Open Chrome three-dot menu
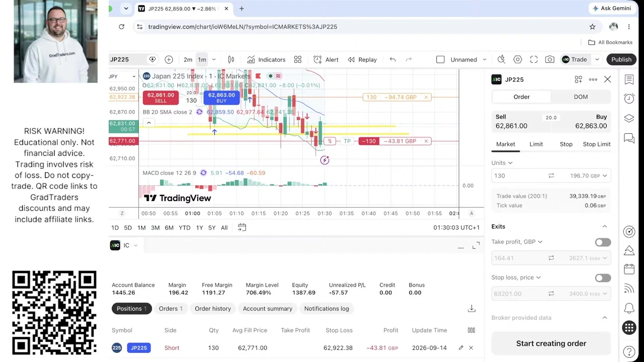Image resolution: width=644 pixels, height=362 pixels. coord(629,27)
